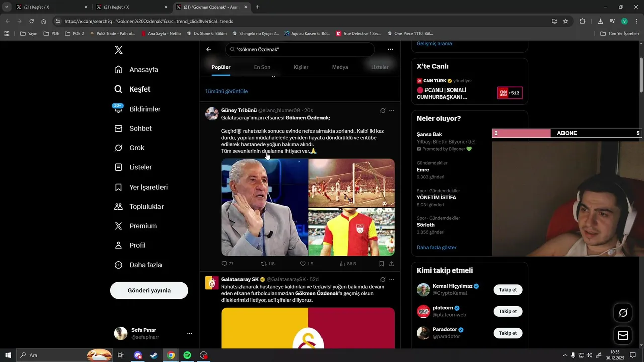Open Yer İşaretleri bookmarks
The height and width of the screenshot is (362, 644).
click(x=141, y=187)
